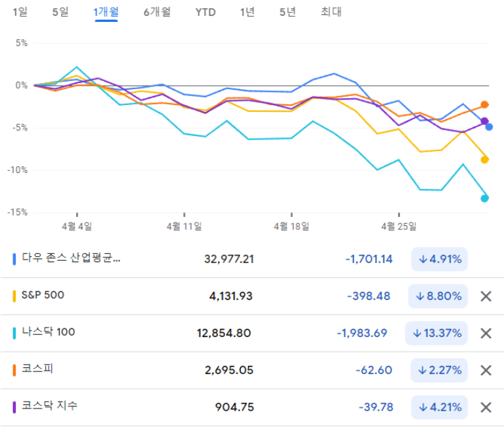The width and height of the screenshot is (504, 427).
Task: Switch to the 5일 range tab
Action: pos(60,12)
